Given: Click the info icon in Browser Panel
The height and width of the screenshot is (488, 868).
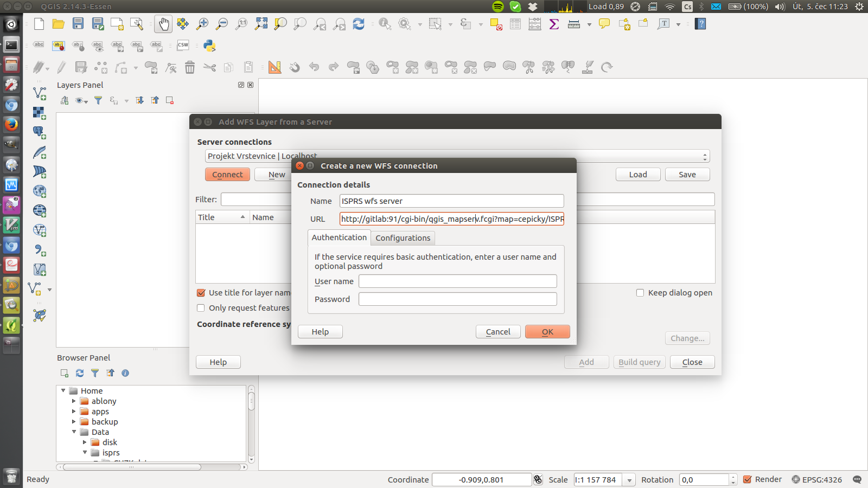Looking at the screenshot, I should click(x=125, y=373).
